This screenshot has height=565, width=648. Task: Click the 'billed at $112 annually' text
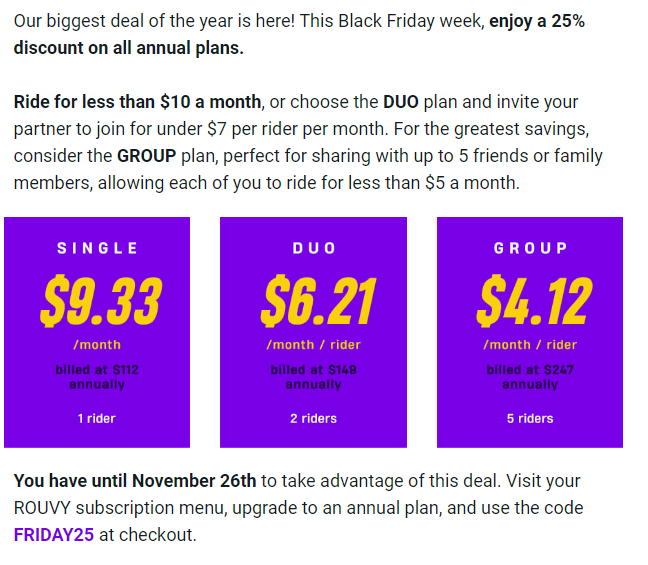pyautogui.click(x=97, y=377)
